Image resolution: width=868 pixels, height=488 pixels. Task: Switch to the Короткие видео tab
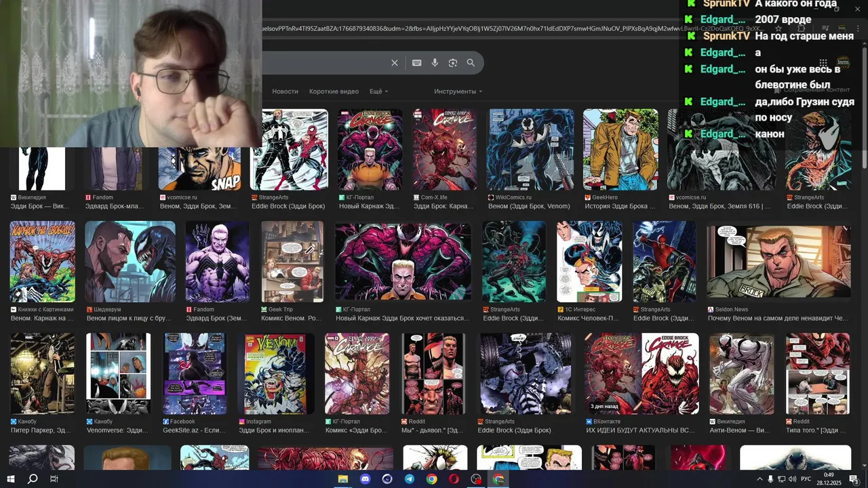point(334,91)
